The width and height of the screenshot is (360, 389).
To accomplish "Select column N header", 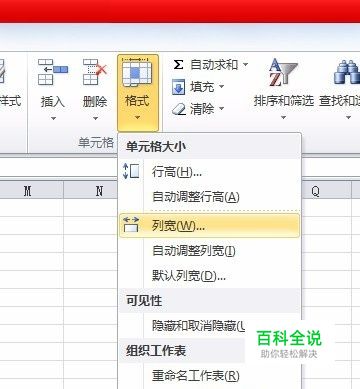I will click(90, 191).
